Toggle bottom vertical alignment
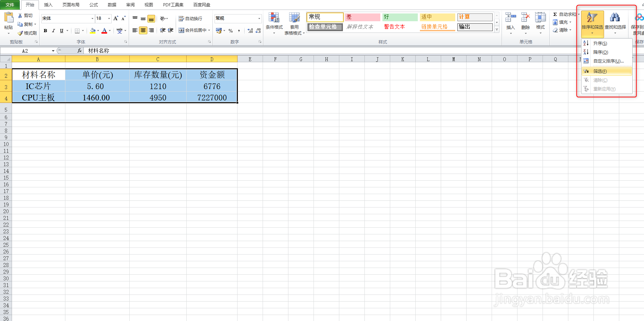Screen dimensions: 644x321 pos(151,18)
